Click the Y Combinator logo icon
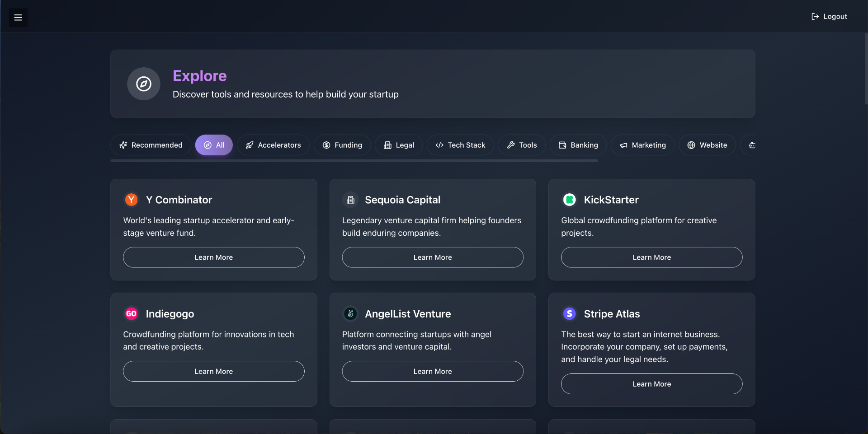The image size is (868, 434). 131,200
